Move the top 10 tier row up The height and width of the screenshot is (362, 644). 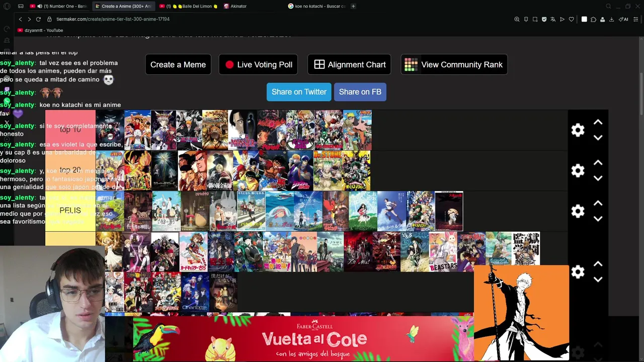pos(598,122)
